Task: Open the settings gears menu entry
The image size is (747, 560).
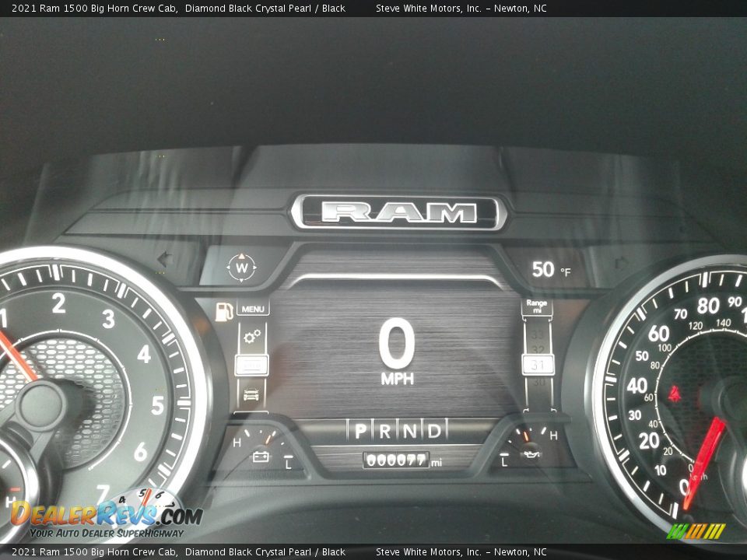Action: [252, 336]
